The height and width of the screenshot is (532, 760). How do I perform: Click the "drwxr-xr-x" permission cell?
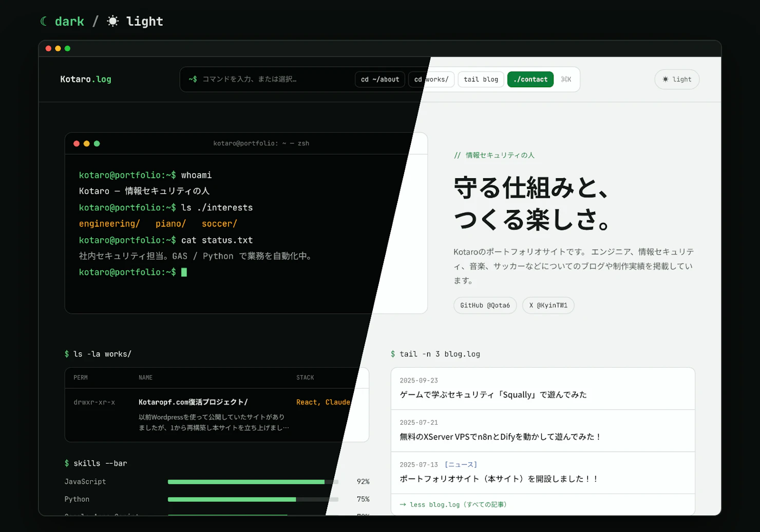(94, 402)
